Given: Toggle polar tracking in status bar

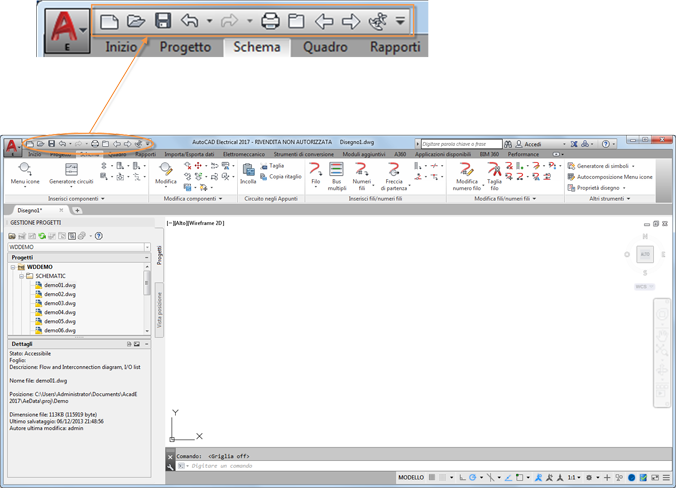Looking at the screenshot, I should (473, 477).
